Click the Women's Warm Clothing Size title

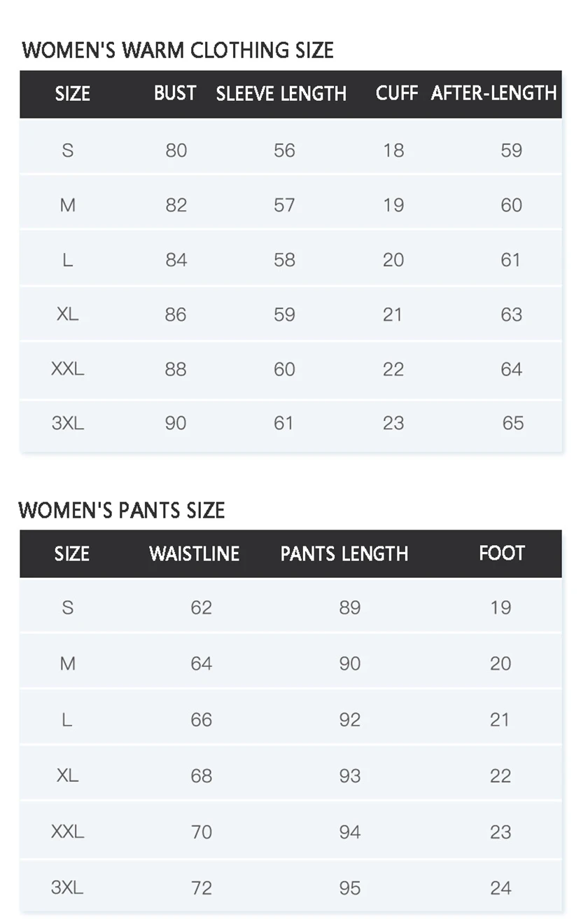(178, 50)
